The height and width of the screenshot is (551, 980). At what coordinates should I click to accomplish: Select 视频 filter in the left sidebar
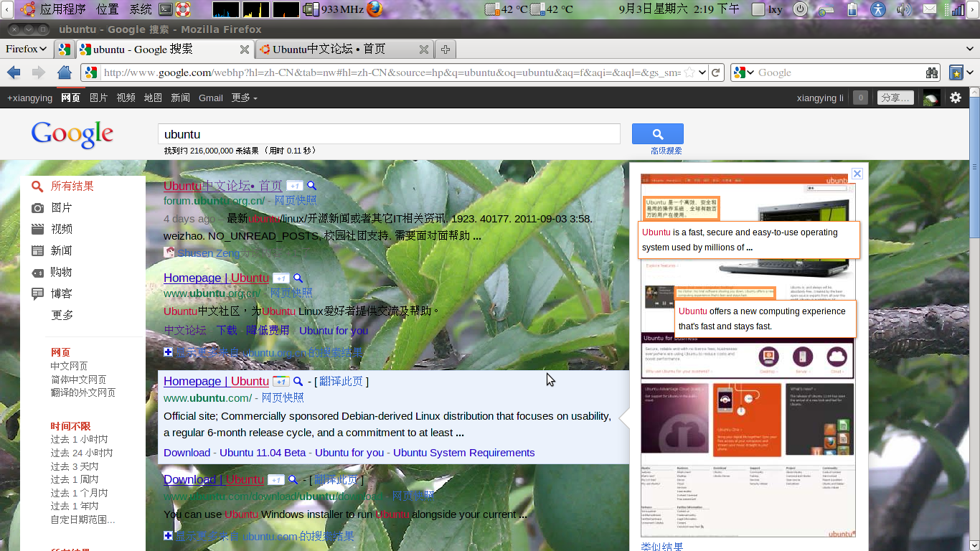coord(61,229)
